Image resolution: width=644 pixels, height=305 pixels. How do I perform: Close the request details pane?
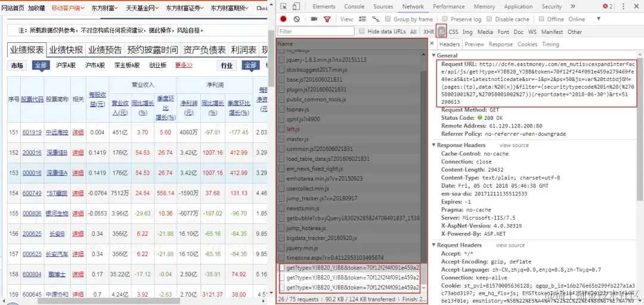pyautogui.click(x=432, y=43)
